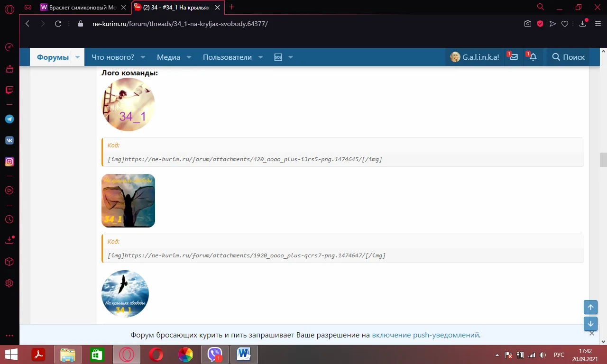
Task: Search open tabs with magnifier icon
Action: (x=541, y=7)
